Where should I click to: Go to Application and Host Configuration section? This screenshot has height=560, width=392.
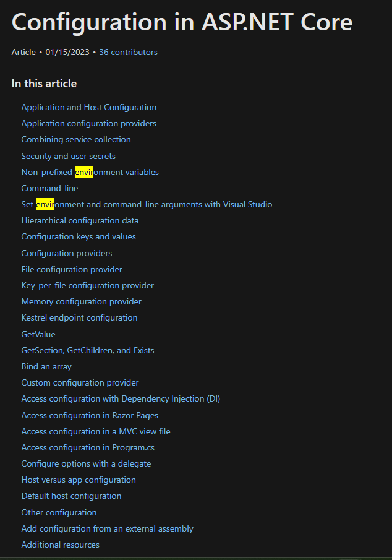88,107
